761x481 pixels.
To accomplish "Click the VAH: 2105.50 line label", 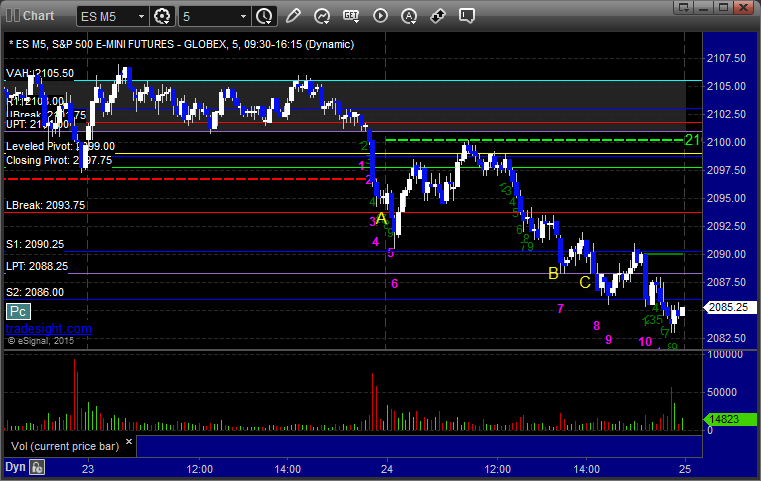I will pyautogui.click(x=40, y=73).
